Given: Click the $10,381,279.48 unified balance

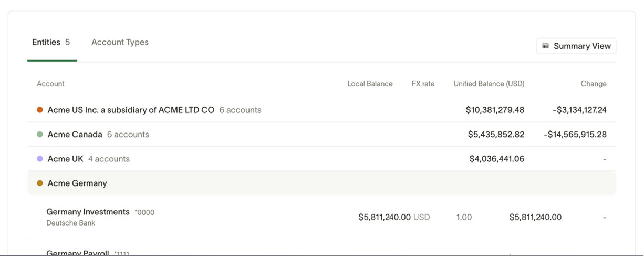Looking at the screenshot, I should tap(495, 110).
